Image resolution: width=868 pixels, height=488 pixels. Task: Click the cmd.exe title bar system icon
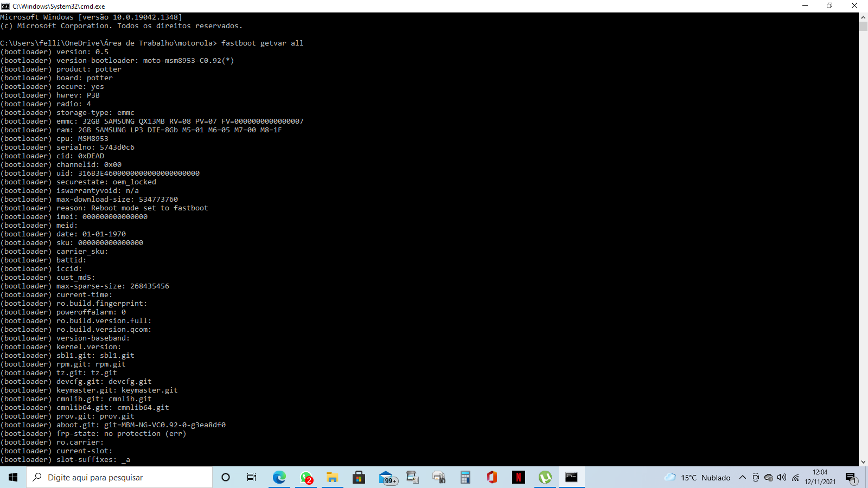(x=5, y=6)
